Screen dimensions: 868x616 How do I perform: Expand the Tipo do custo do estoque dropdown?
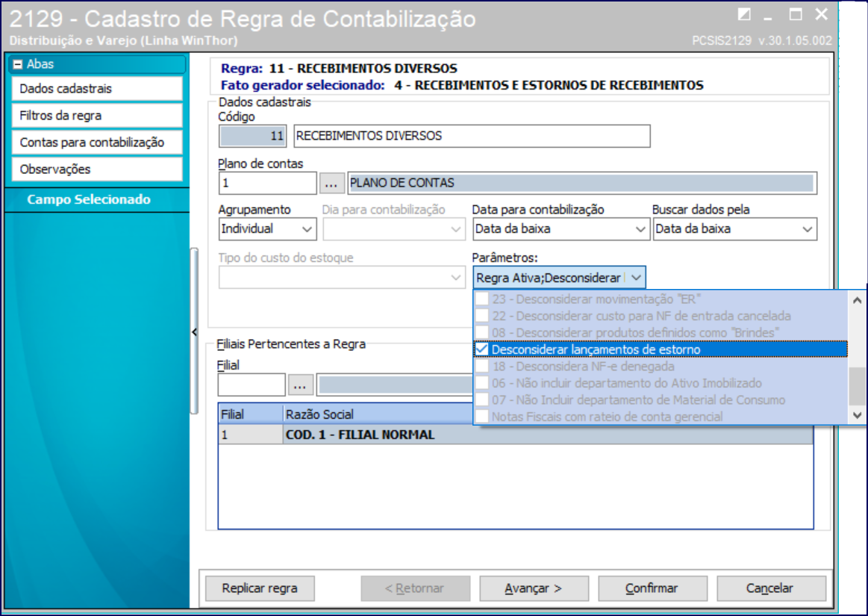(455, 278)
